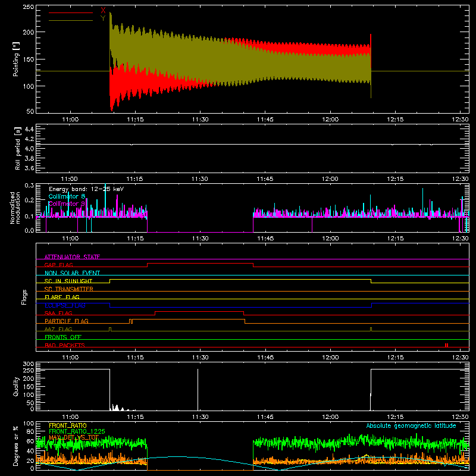476x476 pixels.
Task: Click the 12:00 label under Roll period plot
Action: 330,179
